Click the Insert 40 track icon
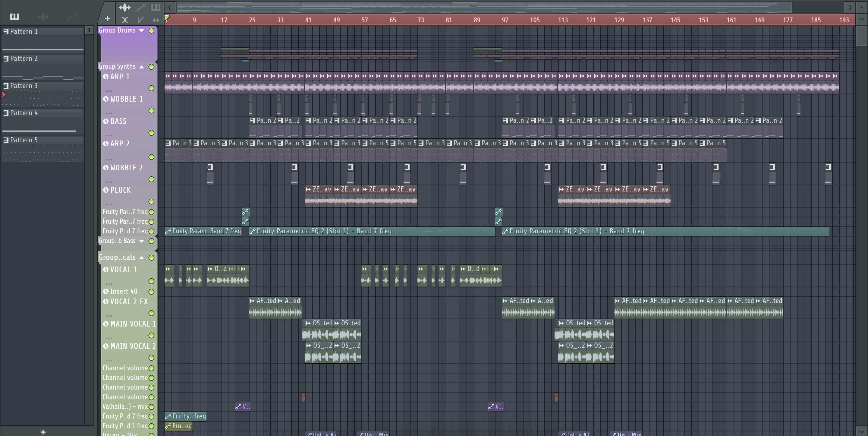 pyautogui.click(x=106, y=291)
